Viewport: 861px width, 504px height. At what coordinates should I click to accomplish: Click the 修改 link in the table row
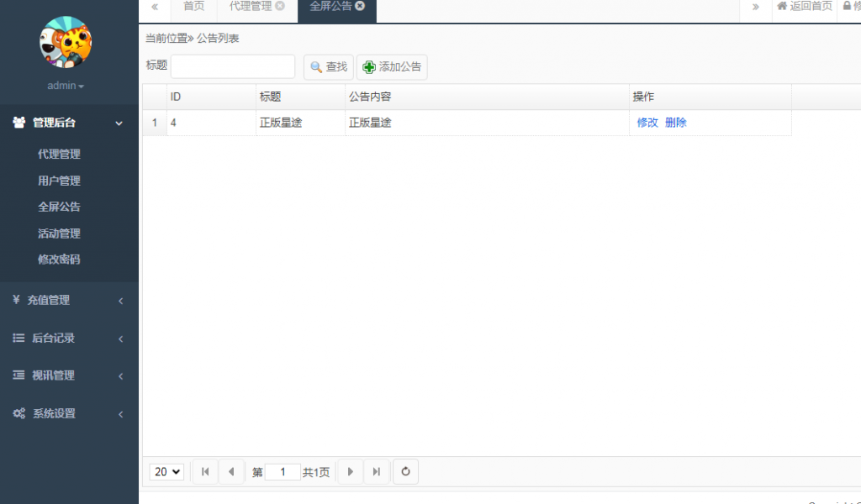[646, 122]
